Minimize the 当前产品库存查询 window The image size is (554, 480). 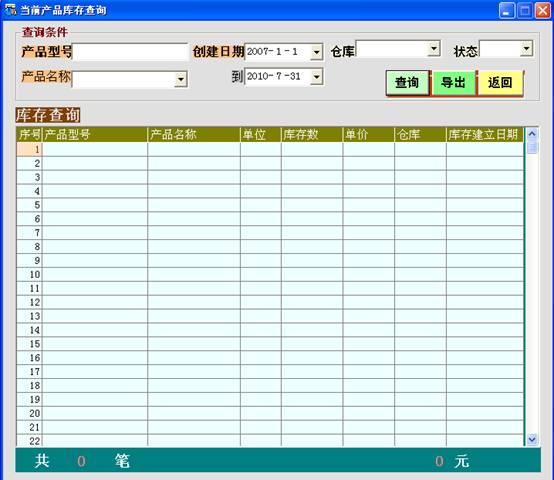[507, 10]
